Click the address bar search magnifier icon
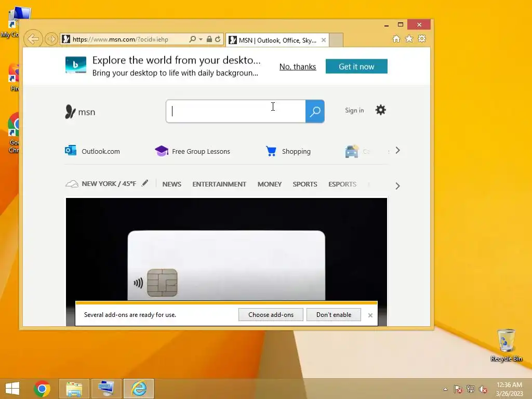Viewport: 532px width, 399px height. (192, 39)
